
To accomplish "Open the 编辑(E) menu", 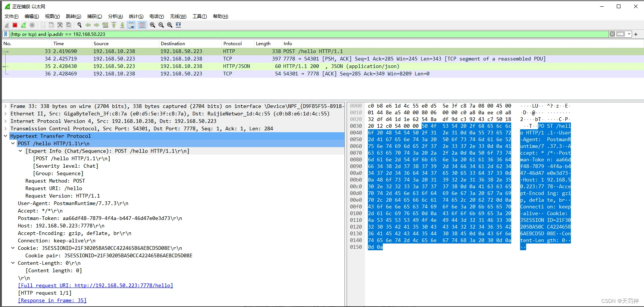I will pos(32,16).
